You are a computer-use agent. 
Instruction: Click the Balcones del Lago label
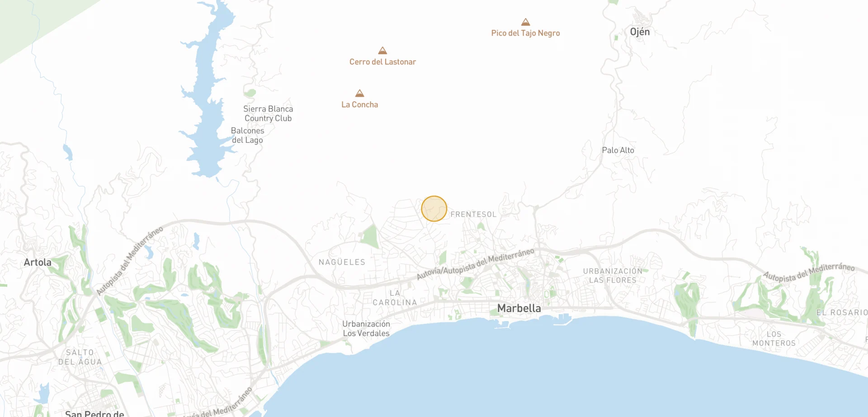pos(247,135)
